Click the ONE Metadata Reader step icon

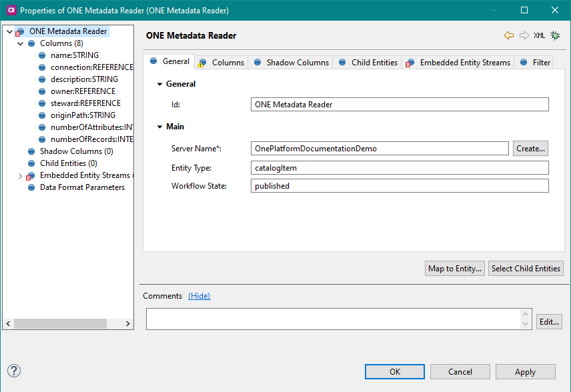(x=19, y=31)
